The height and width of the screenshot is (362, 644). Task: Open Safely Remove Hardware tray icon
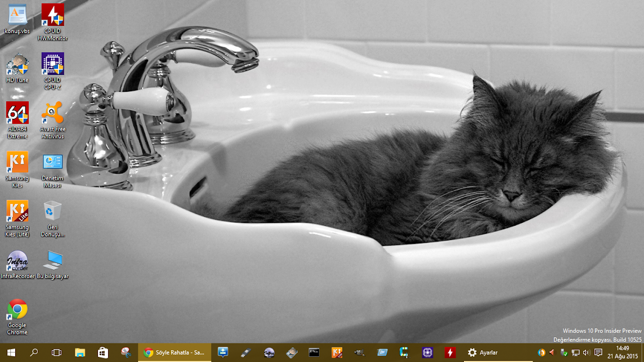(x=564, y=352)
